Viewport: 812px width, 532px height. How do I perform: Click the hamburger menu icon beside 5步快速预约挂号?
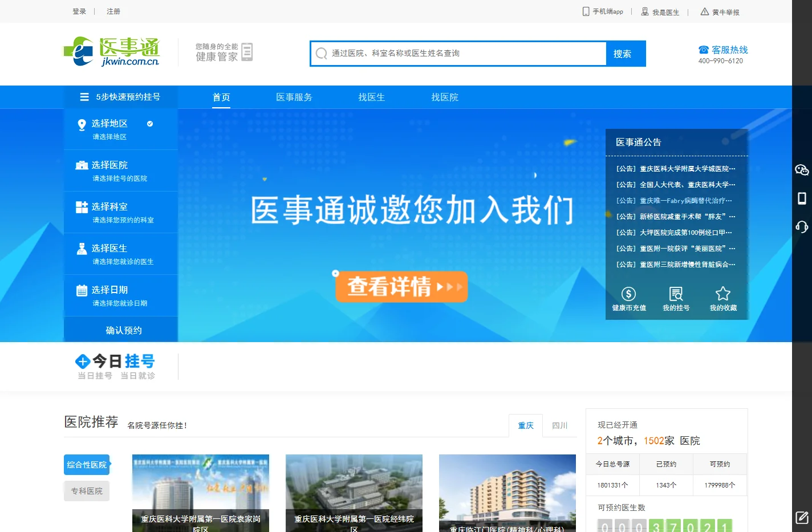coord(84,97)
